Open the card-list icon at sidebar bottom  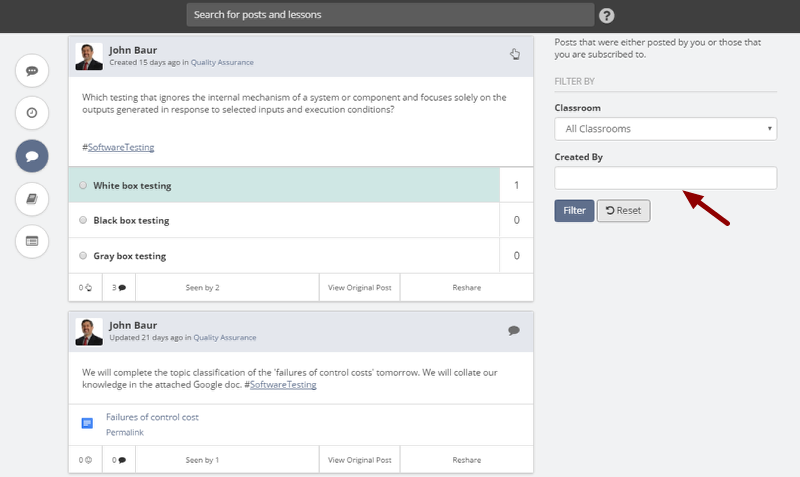(32, 241)
